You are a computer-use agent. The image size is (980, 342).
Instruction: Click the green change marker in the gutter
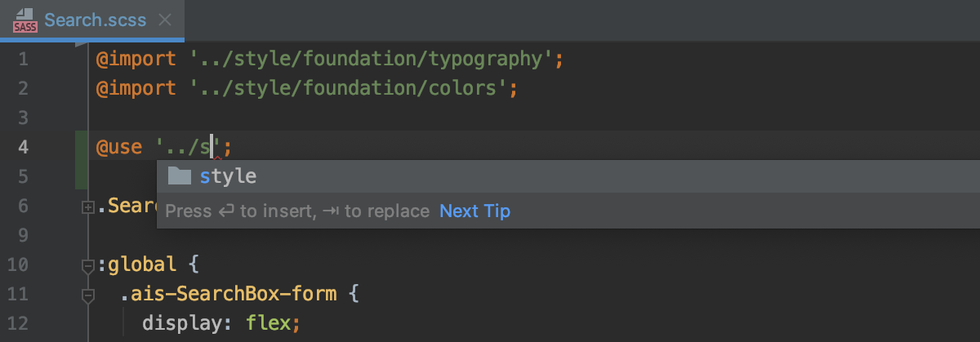pos(81,161)
